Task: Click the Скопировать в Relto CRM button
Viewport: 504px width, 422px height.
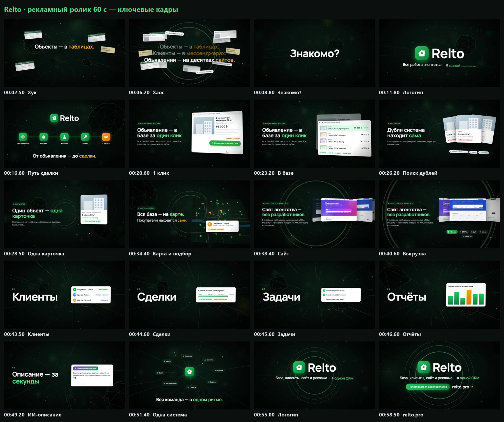Action: pyautogui.click(x=225, y=143)
